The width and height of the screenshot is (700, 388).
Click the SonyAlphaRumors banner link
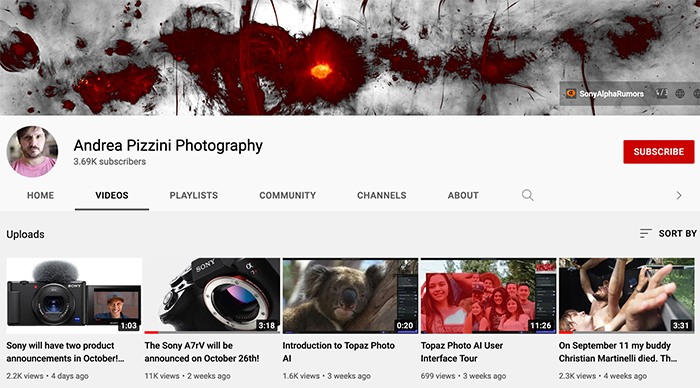pyautogui.click(x=611, y=94)
